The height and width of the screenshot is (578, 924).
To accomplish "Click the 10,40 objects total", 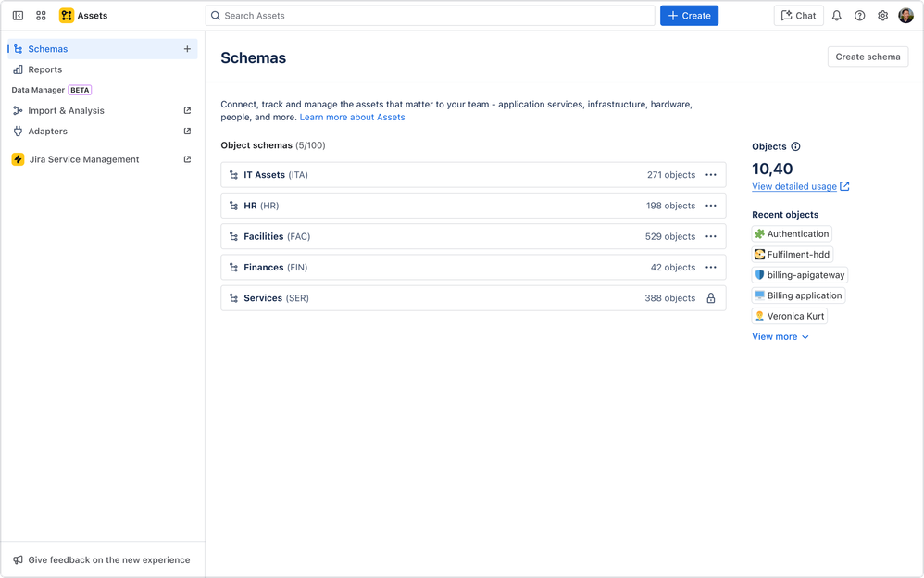I will [x=772, y=169].
